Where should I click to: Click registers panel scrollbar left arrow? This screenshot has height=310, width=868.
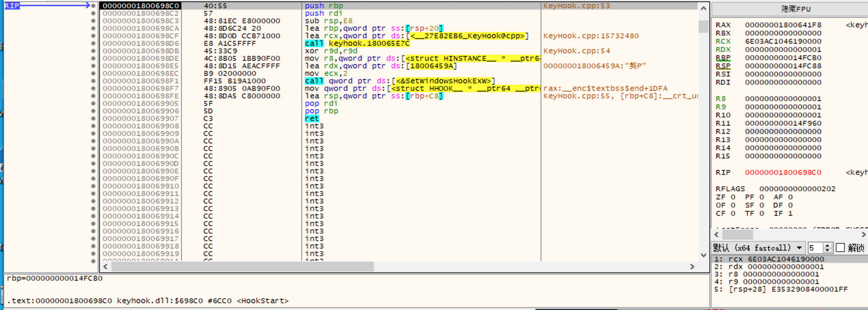pyautogui.click(x=717, y=235)
